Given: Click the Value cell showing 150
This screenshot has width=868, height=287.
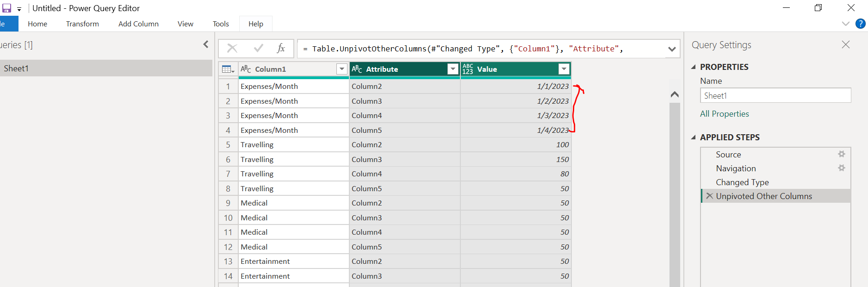Looking at the screenshot, I should pyautogui.click(x=516, y=159).
